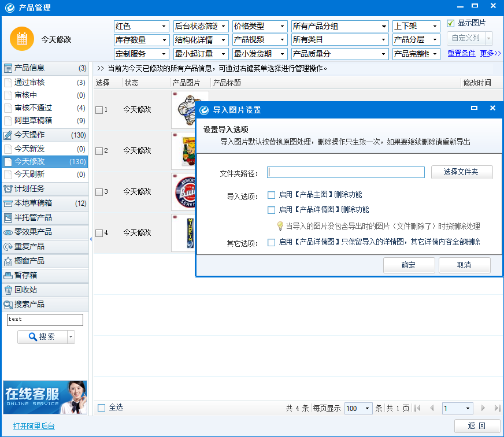Viewport: 504px width, 437px height.
Task: Select 审核不通过 in the sidebar
Action: (x=45, y=108)
